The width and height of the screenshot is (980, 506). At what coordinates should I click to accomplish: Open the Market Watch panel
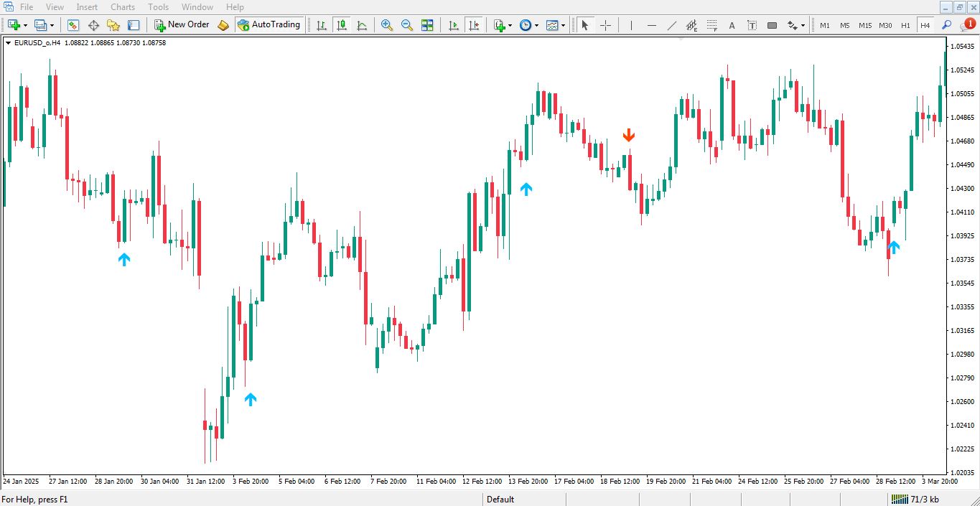[x=73, y=25]
